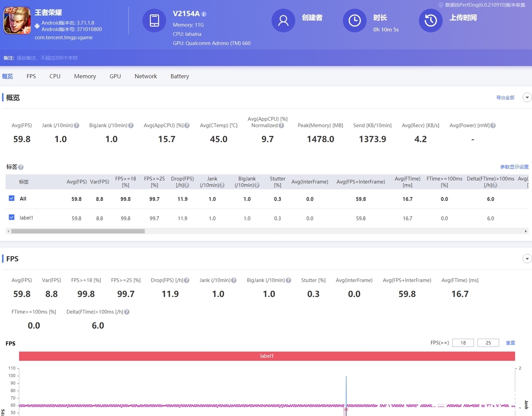Collapse the FPS section with arrow

point(527,259)
